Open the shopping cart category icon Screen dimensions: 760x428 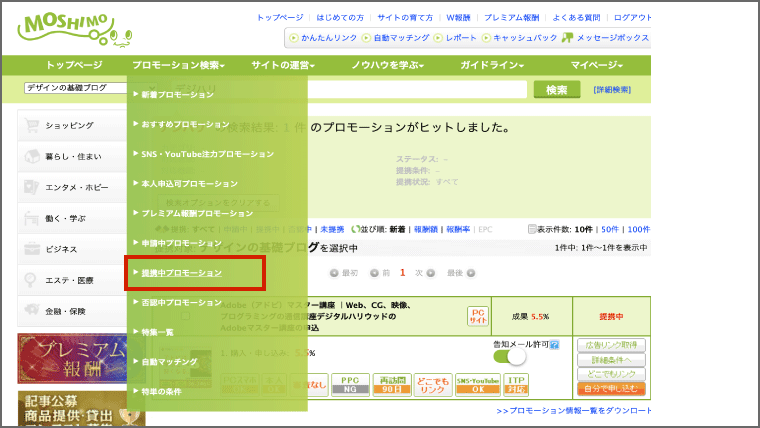click(32, 126)
